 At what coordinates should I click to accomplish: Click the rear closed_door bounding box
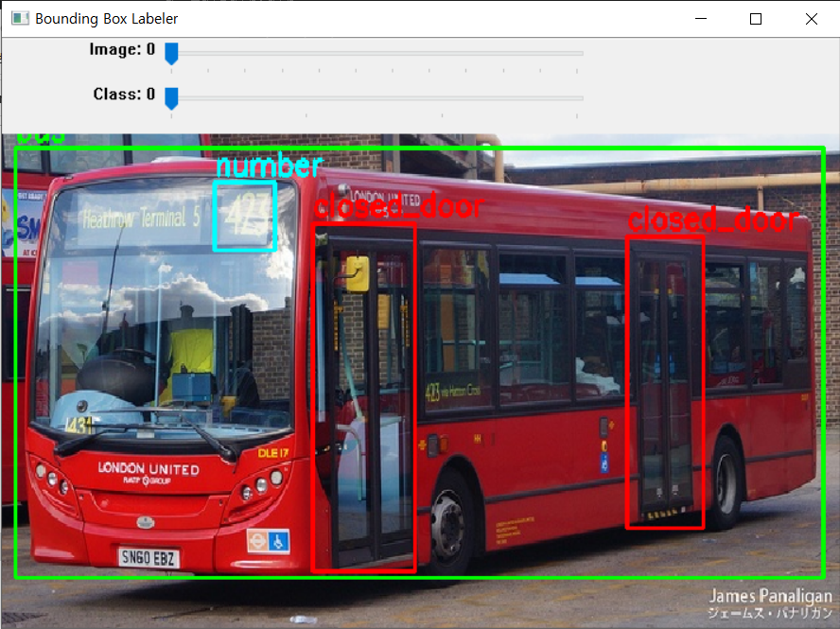(x=665, y=382)
